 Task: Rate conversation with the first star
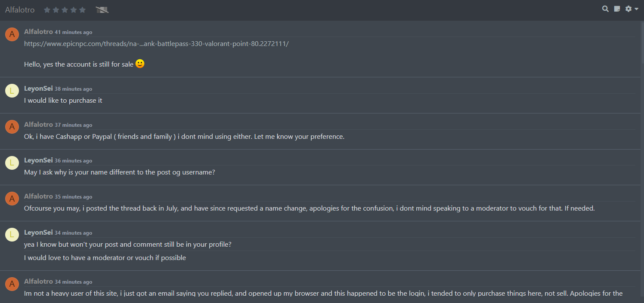click(47, 10)
